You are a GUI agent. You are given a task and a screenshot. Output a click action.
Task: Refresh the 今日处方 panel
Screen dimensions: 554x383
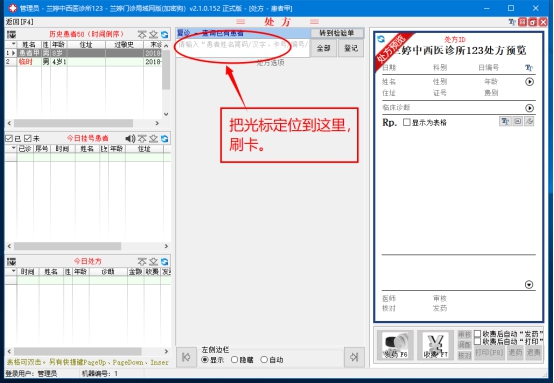point(165,261)
